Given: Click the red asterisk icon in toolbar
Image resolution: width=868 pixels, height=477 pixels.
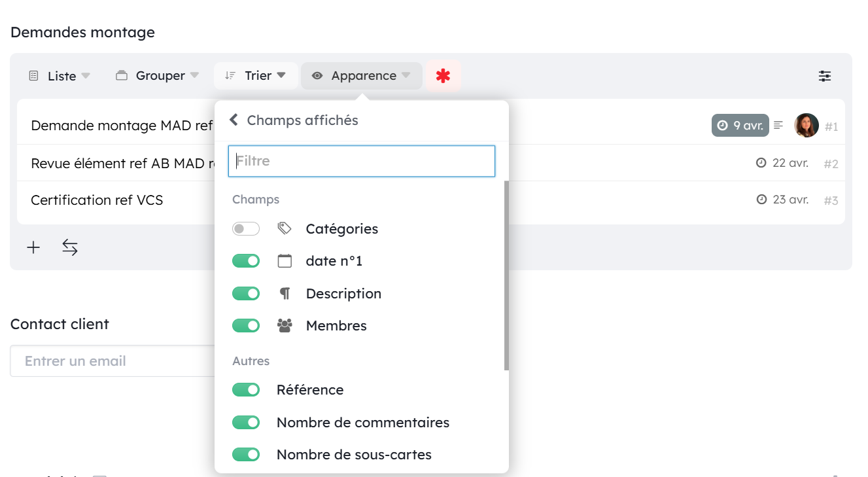Looking at the screenshot, I should [x=443, y=76].
